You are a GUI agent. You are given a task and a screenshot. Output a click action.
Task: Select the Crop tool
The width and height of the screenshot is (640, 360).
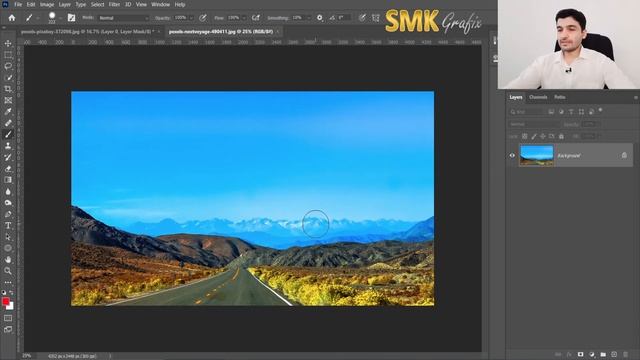pyautogui.click(x=8, y=89)
